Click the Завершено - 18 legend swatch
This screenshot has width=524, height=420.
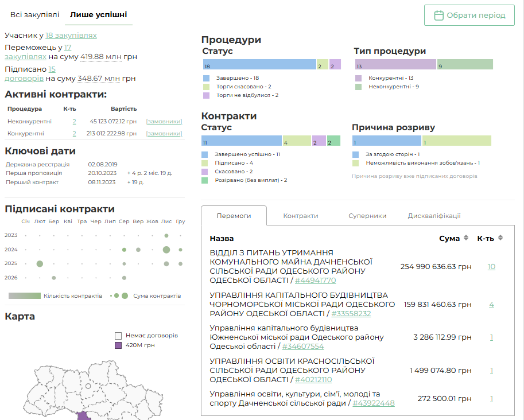tap(206, 78)
